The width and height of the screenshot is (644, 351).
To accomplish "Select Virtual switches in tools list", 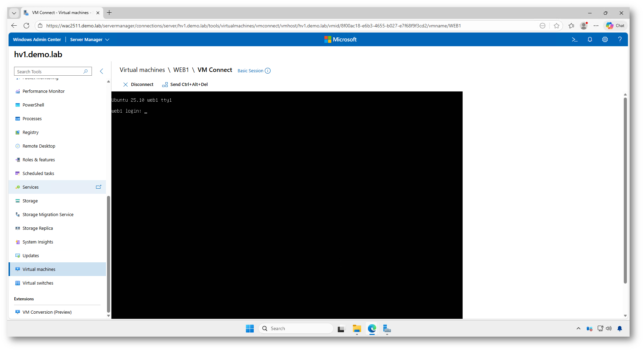I will [x=38, y=283].
